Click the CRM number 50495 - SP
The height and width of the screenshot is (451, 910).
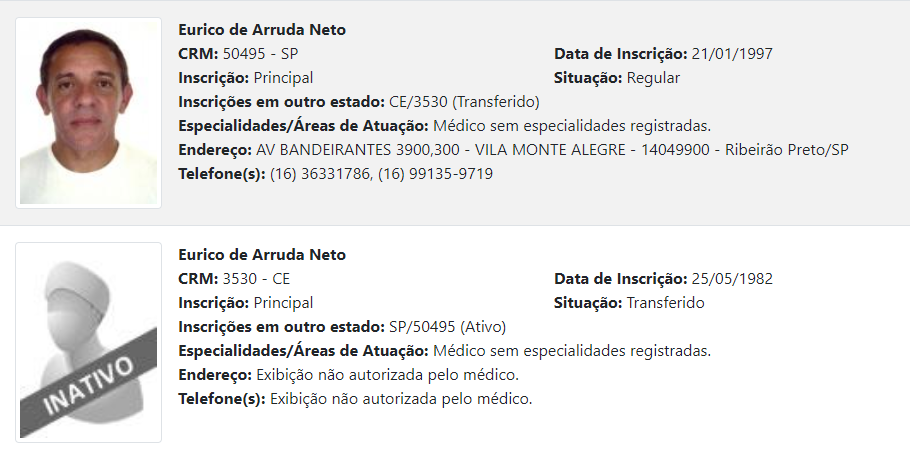[261, 54]
